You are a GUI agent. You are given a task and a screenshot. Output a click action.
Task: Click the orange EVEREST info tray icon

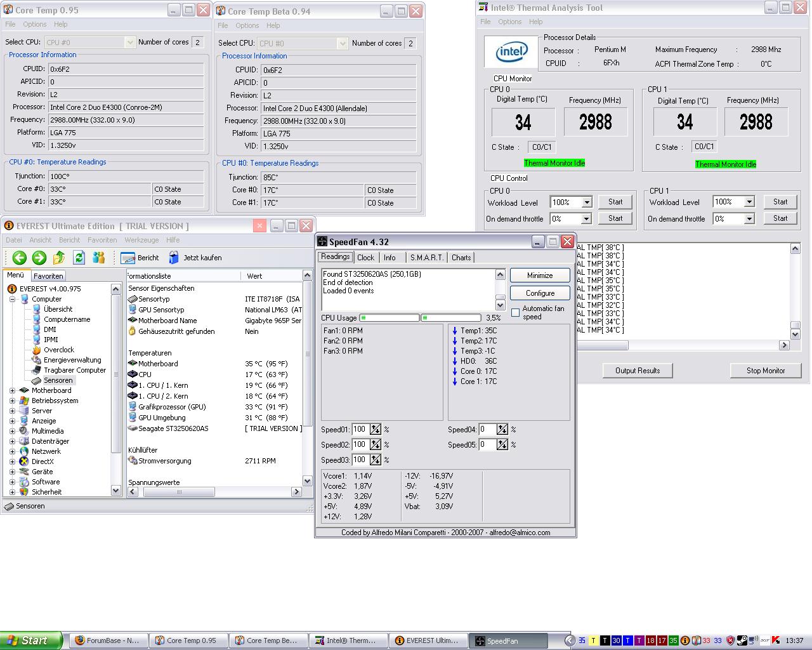click(684, 640)
